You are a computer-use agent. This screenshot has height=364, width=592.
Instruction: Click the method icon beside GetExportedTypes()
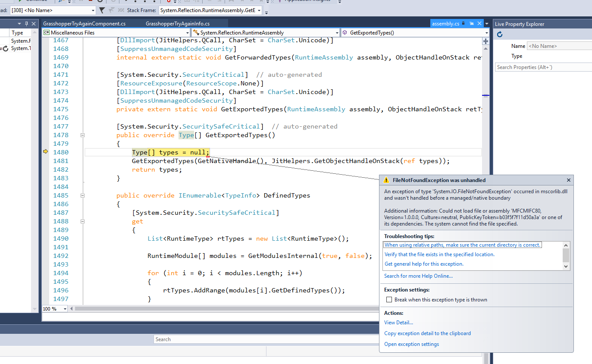tap(344, 32)
